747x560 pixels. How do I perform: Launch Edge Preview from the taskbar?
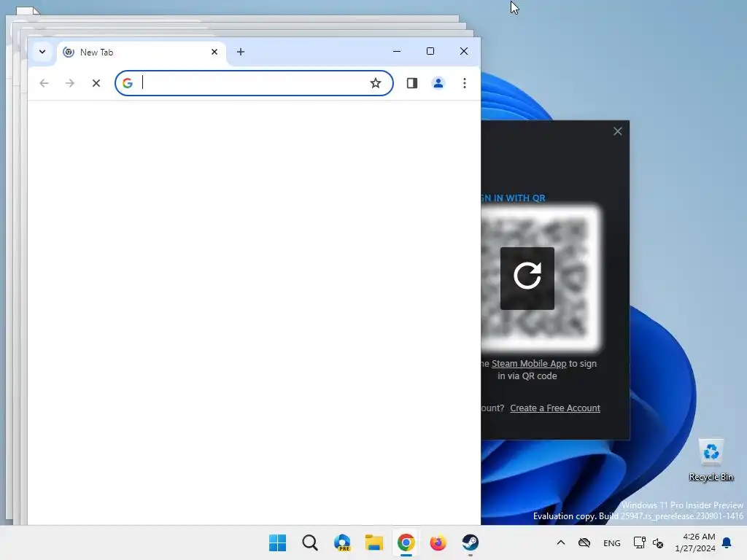tap(342, 542)
